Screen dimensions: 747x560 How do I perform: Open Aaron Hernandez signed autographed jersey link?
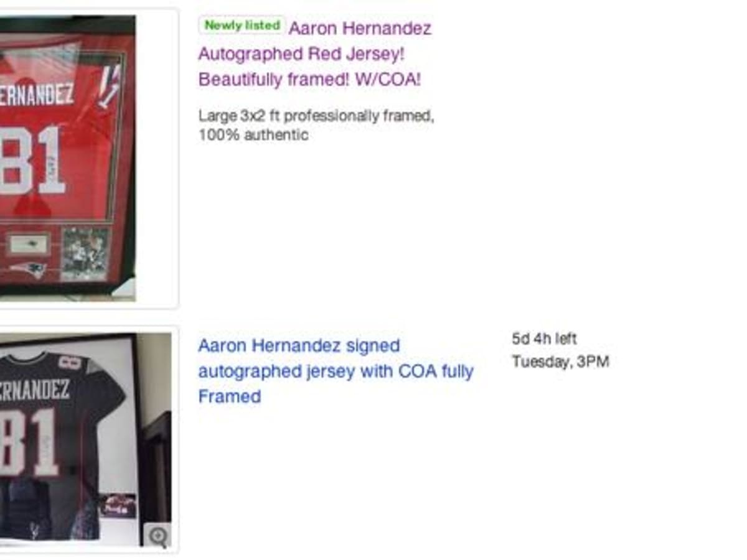click(x=336, y=371)
